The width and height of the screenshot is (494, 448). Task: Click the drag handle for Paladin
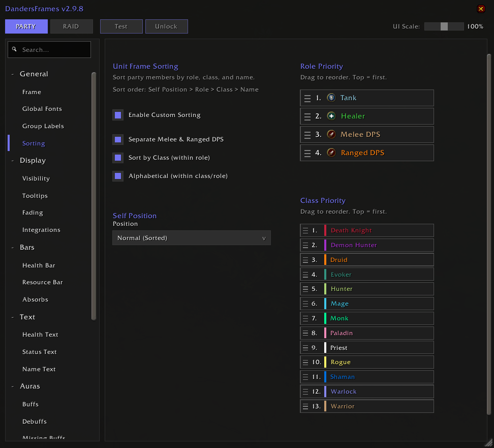click(x=305, y=333)
